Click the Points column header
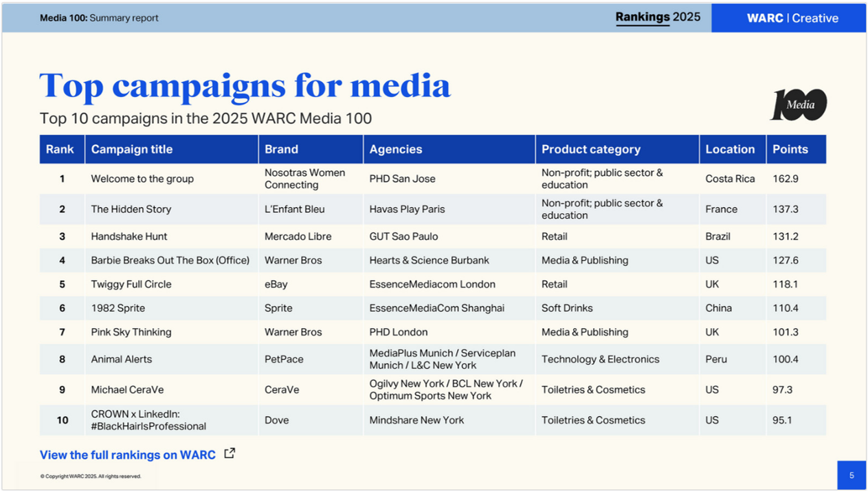The height and width of the screenshot is (491, 868). click(x=790, y=149)
